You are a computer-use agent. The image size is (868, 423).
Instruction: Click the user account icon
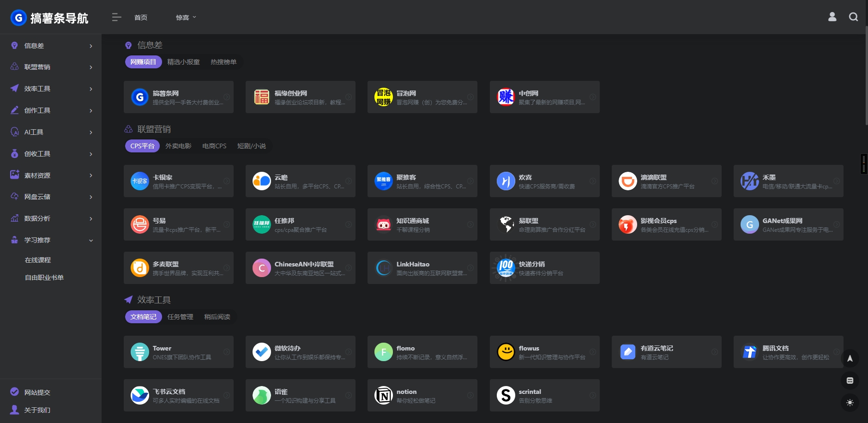832,17
